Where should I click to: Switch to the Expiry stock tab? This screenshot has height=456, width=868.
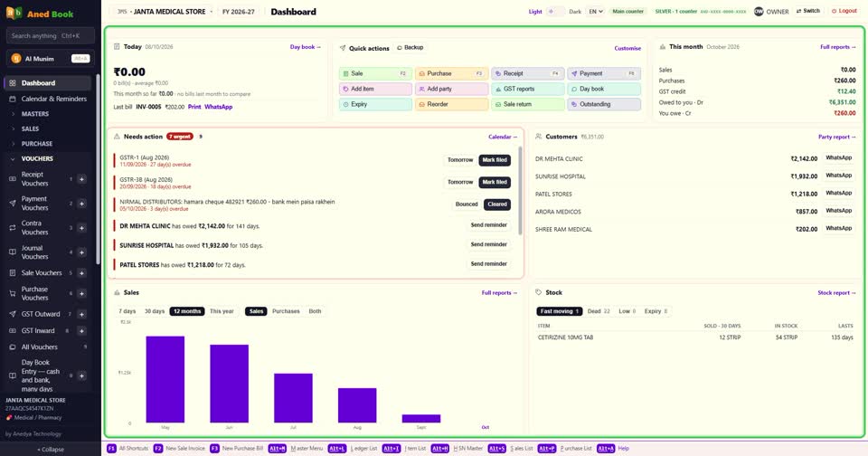pos(656,311)
